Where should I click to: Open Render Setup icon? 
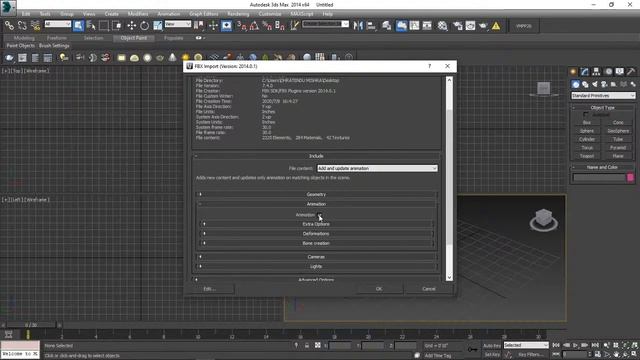tap(458, 26)
